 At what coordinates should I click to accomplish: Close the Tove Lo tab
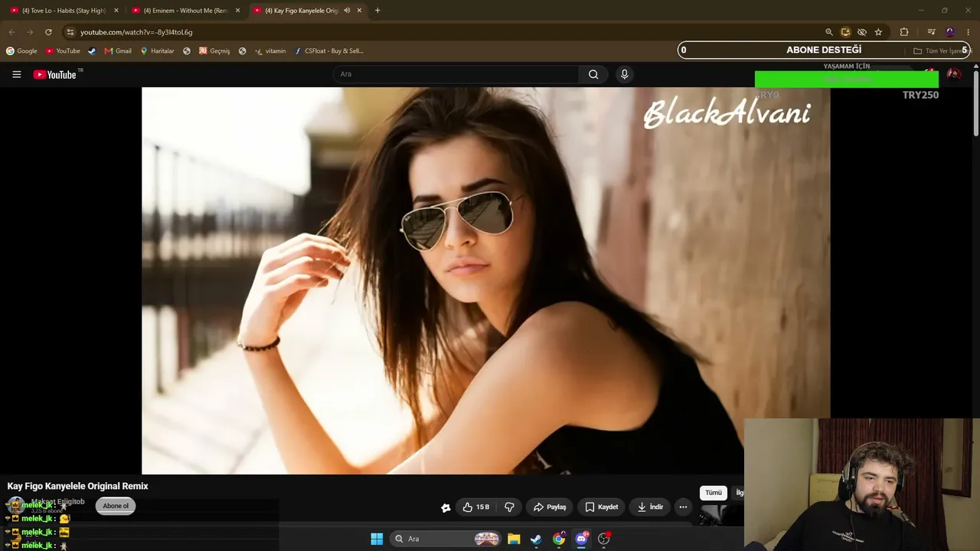pyautogui.click(x=116, y=11)
